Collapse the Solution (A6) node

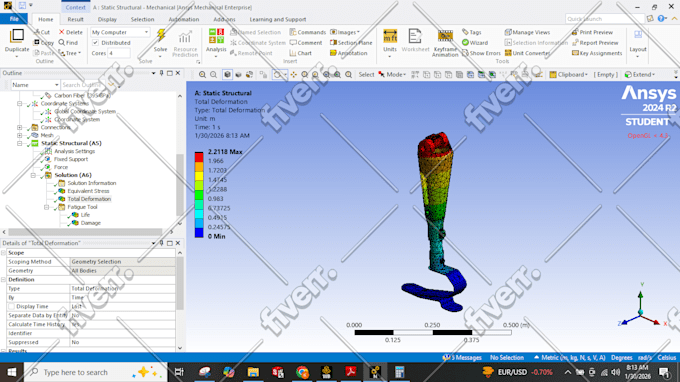(x=33, y=175)
